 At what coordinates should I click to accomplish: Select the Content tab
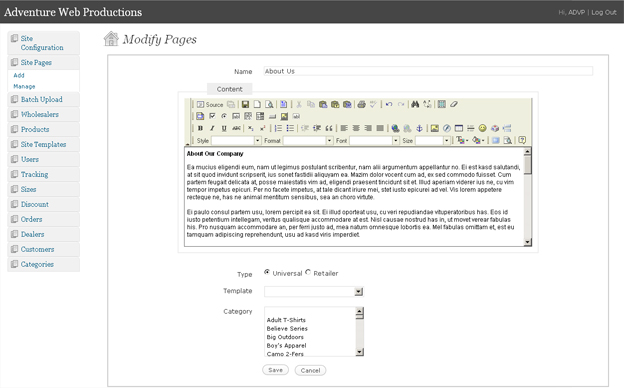[230, 89]
